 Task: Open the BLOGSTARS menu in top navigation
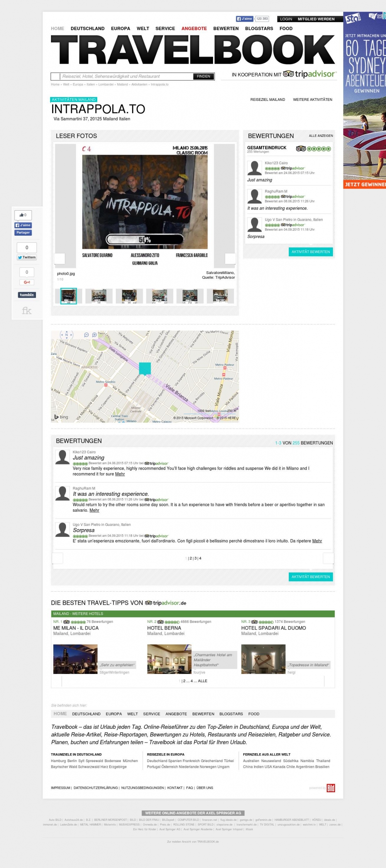[x=259, y=29]
